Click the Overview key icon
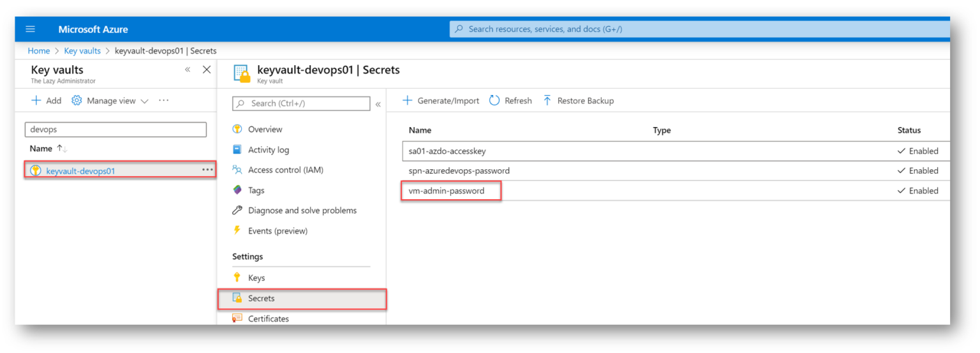 coord(237,129)
